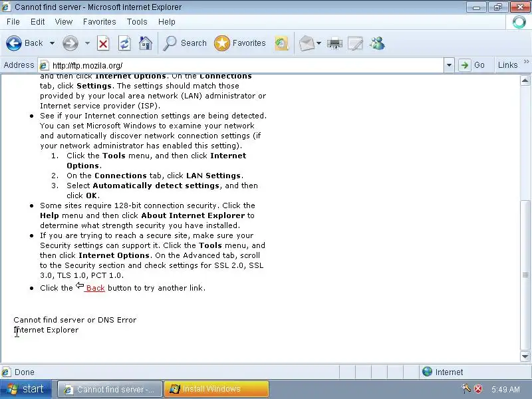Click the Internet zone globe icon

[427, 372]
